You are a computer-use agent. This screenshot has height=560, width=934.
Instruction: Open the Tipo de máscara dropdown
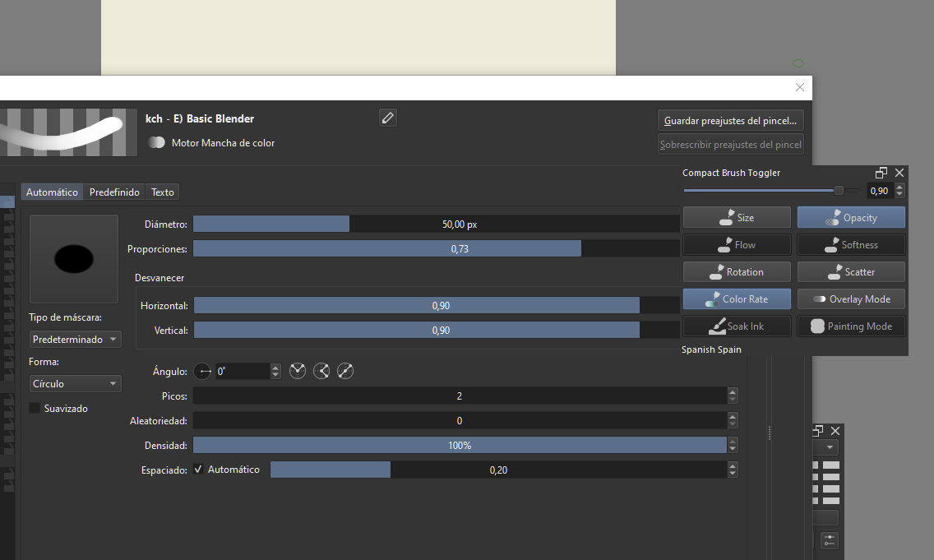tap(75, 340)
